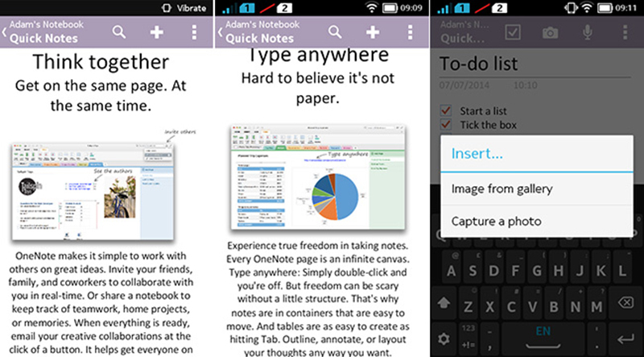
Task: Toggle the 'Start a list' checkbox
Action: (446, 110)
